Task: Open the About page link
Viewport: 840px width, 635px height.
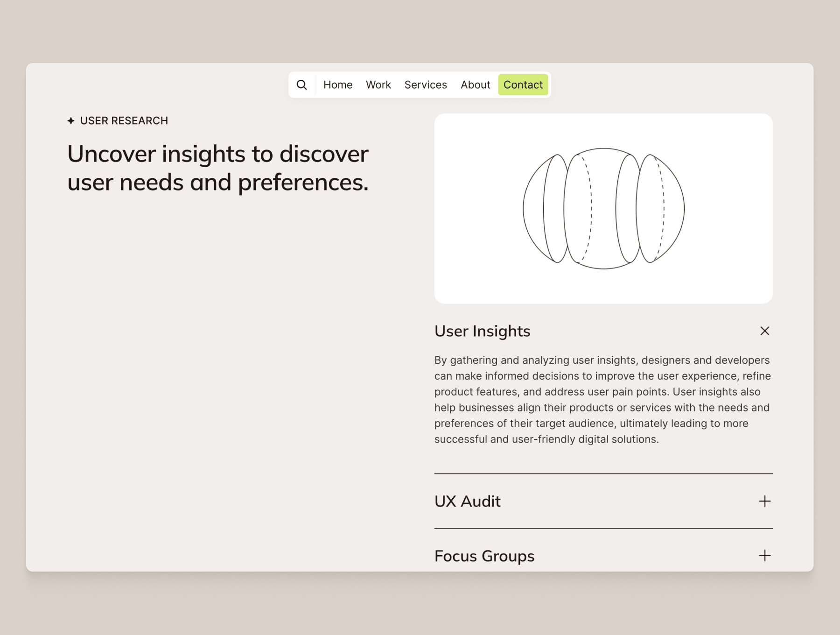Action: click(x=476, y=85)
